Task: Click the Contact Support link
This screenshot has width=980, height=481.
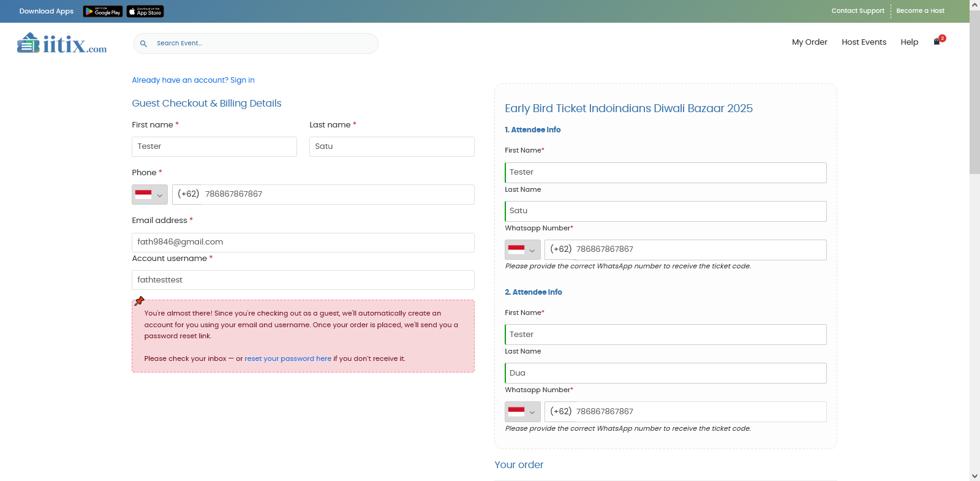Action: click(x=858, y=11)
